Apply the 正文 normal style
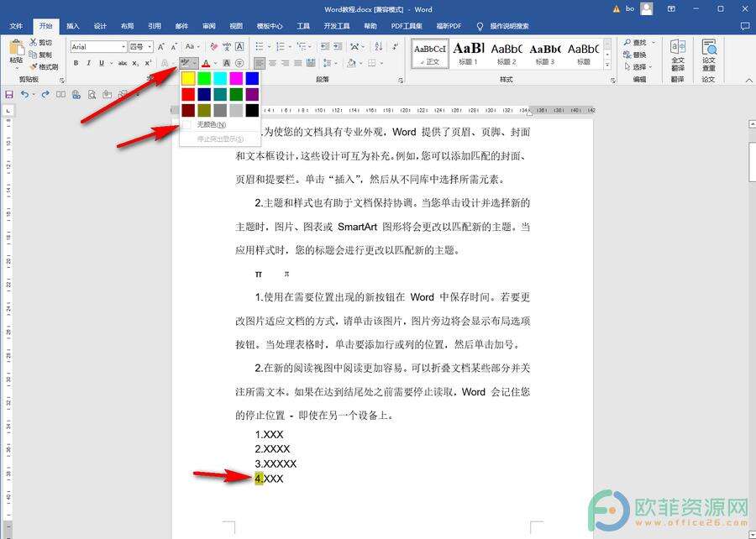 430,54
